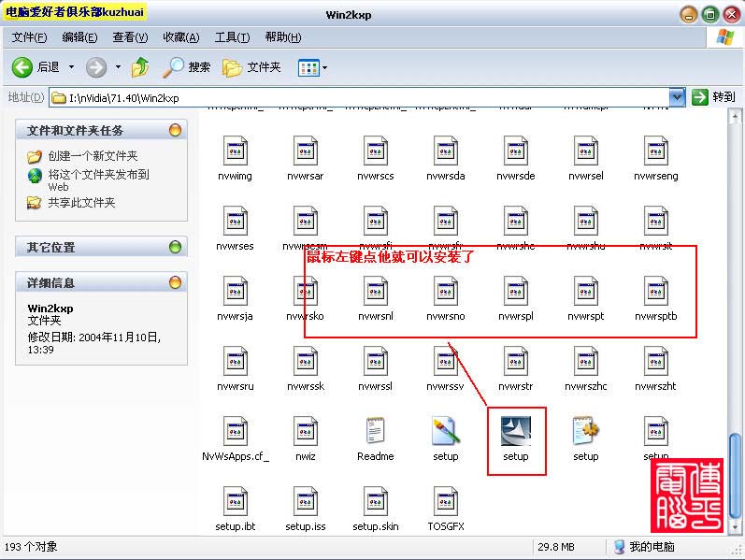Screen dimensions: 745x560
Task: Select the nvwrssl file icon
Action: click(376, 361)
